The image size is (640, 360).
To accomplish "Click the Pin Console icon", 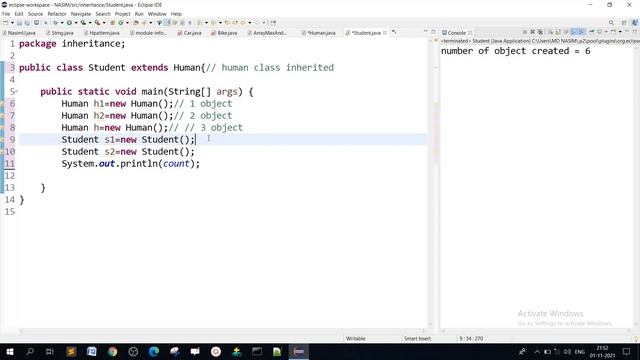I will click(x=591, y=32).
